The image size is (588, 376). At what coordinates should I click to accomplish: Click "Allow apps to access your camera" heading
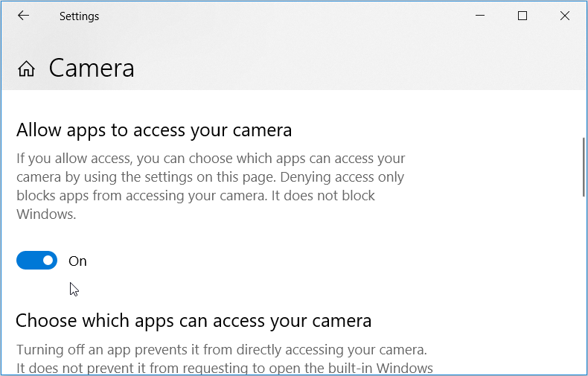pyautogui.click(x=154, y=130)
